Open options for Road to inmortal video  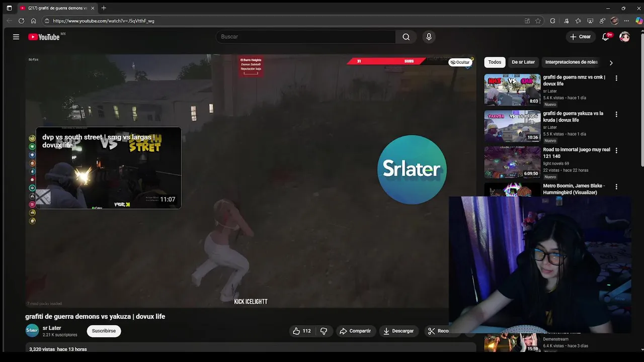pos(616,150)
